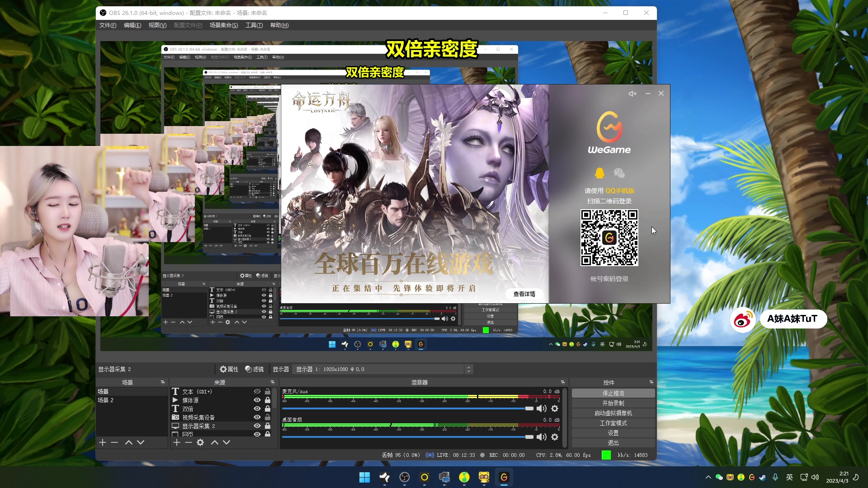Open the 工具(T) menu
The image size is (868, 488).
tap(254, 25)
